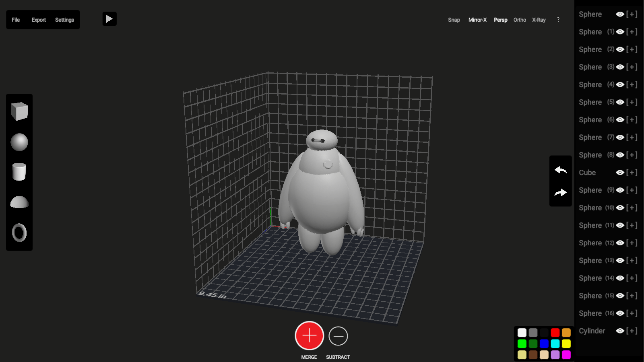This screenshot has width=644, height=362.
Task: Add a cylinder primitive from the shapes toolbar
Action: point(19,172)
